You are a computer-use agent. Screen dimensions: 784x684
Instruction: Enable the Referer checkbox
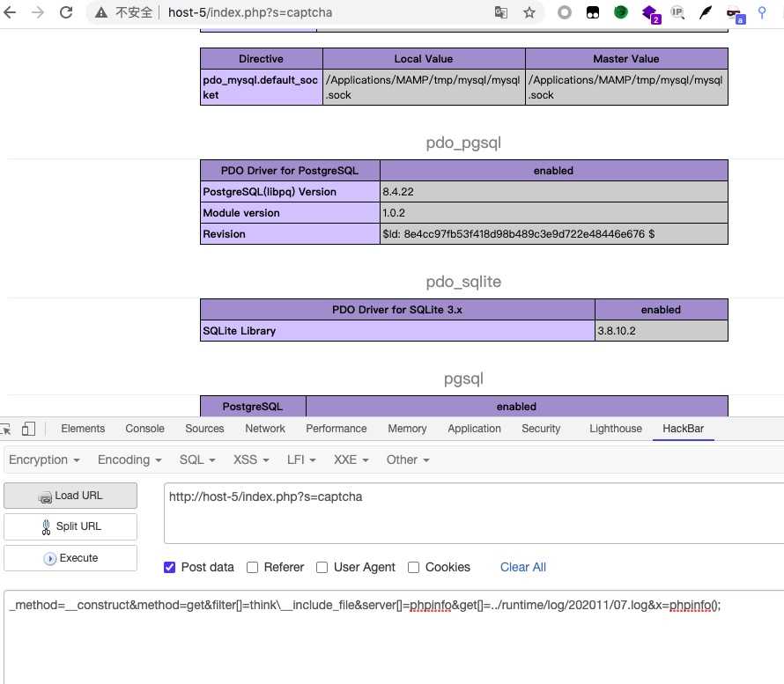click(253, 567)
